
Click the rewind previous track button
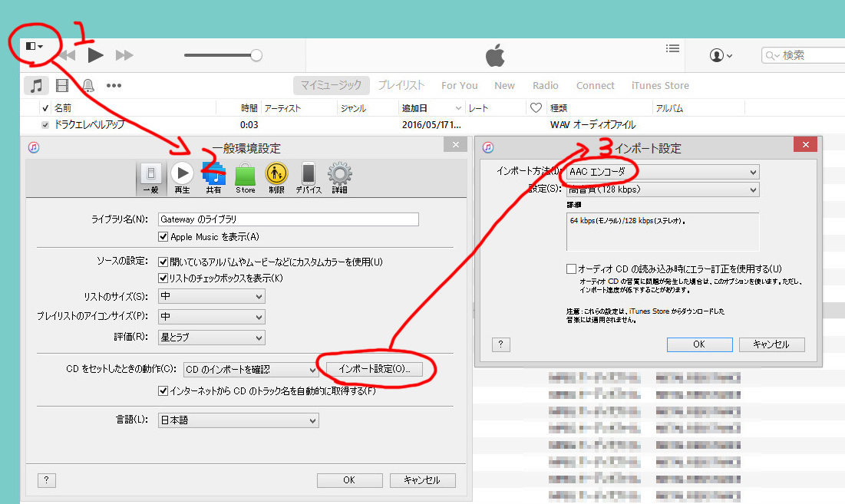point(68,55)
